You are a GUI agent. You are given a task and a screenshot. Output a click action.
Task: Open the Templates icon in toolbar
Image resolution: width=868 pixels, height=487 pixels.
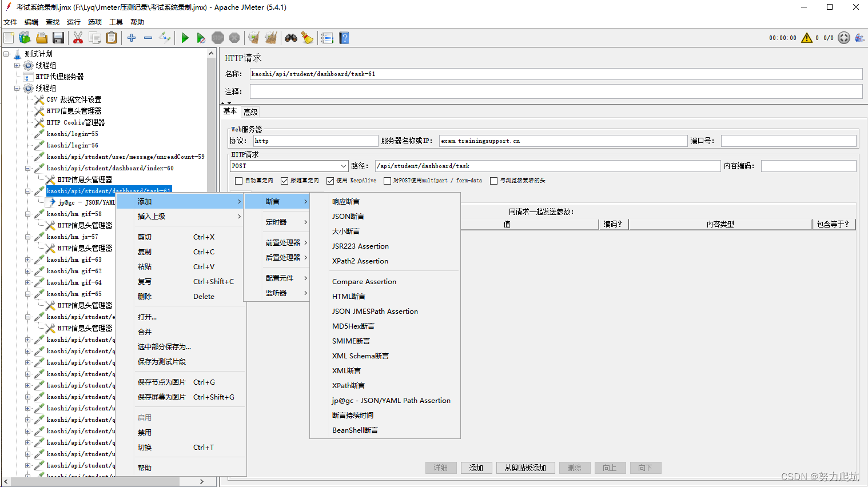pyautogui.click(x=25, y=38)
